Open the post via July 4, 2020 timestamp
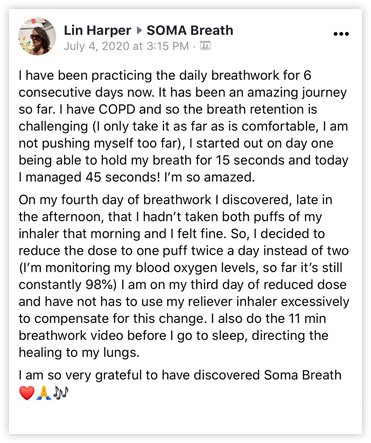 pos(126,46)
